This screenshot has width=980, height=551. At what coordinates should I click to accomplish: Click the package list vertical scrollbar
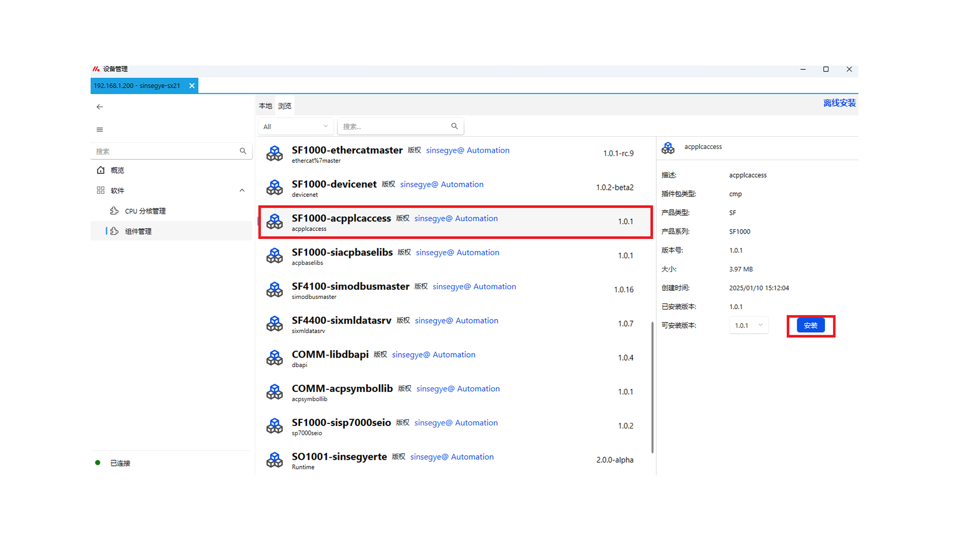(x=652, y=387)
